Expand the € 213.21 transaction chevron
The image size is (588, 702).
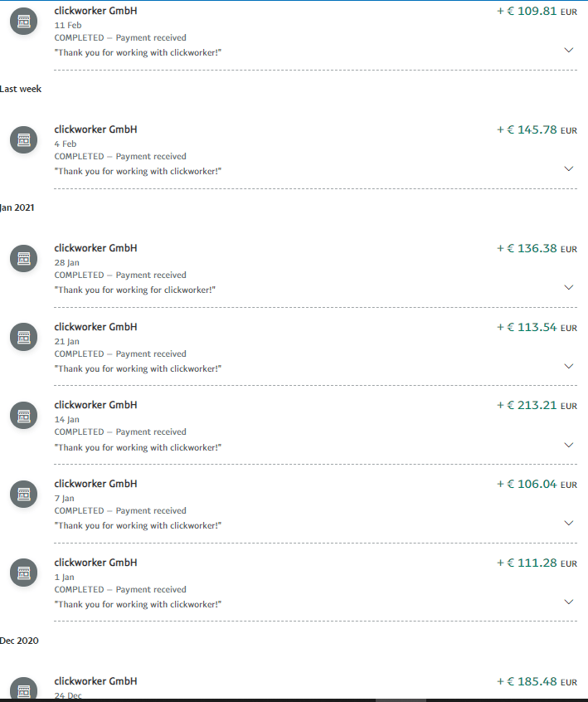[x=569, y=445]
